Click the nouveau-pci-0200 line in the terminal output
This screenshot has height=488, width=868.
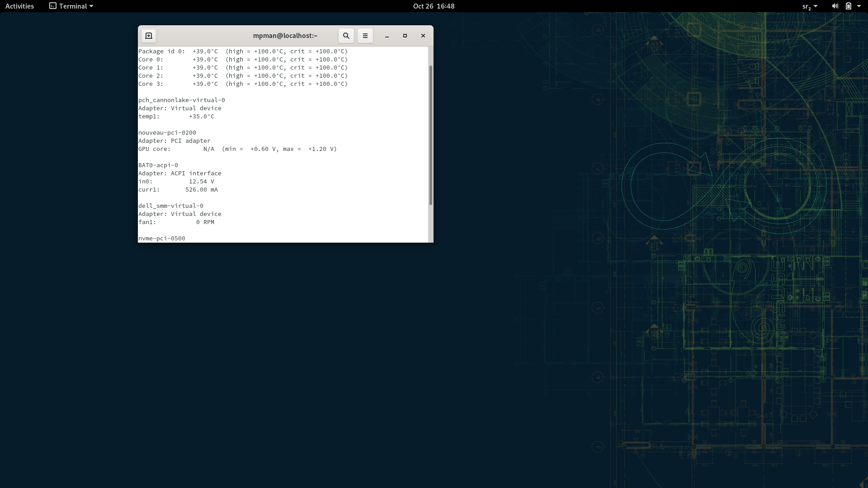tap(167, 133)
